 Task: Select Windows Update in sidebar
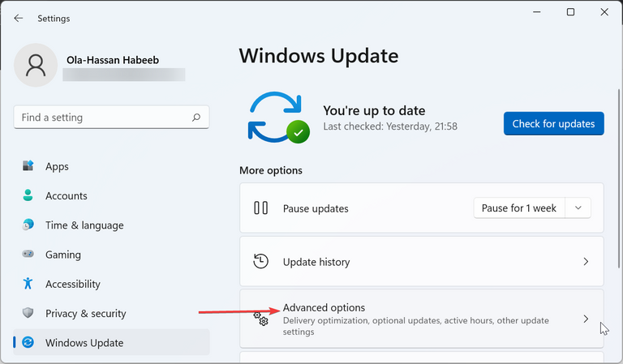point(111,342)
